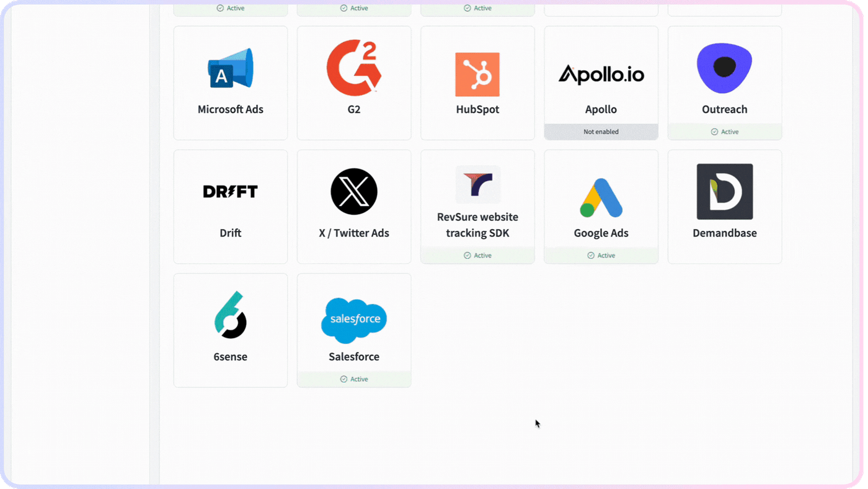868x489 pixels.
Task: Click the Salesforce cloud logo
Action: pos(354,320)
